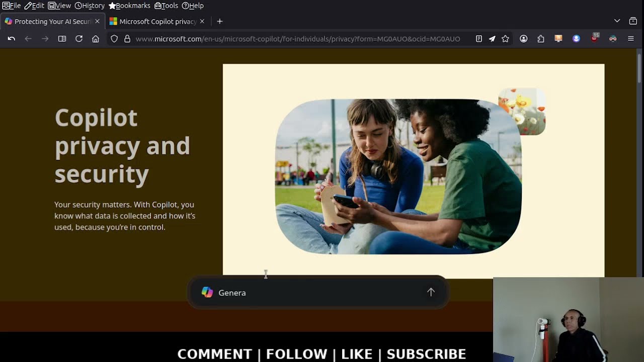Open the History menu
The image size is (644, 362).
[x=90, y=6]
